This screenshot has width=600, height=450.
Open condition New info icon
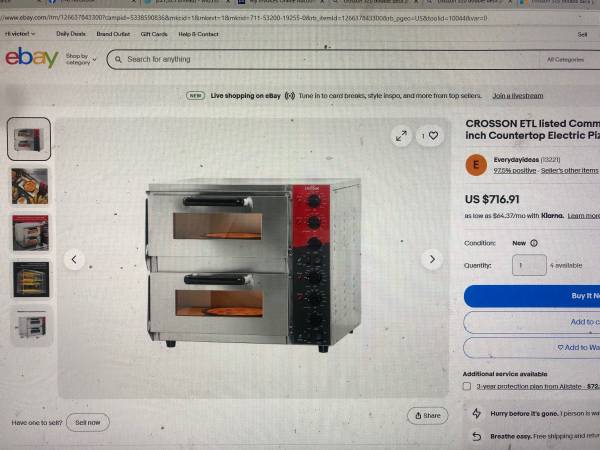coord(534,243)
